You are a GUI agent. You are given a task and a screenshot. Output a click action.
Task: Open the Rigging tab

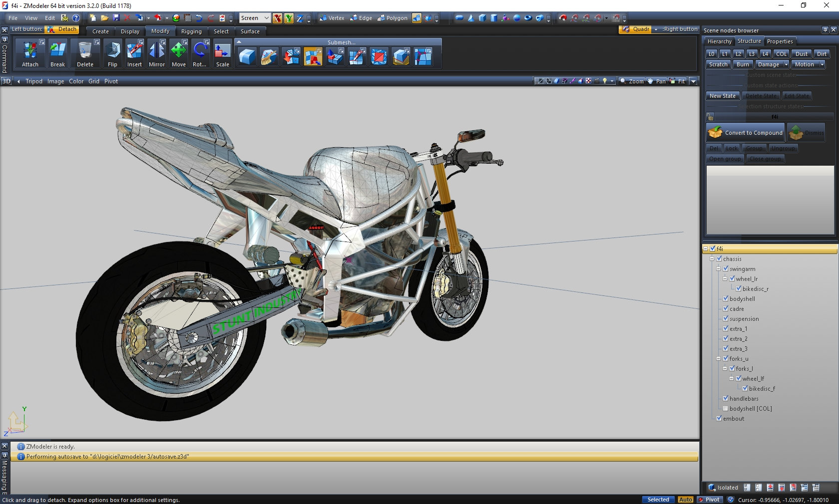(x=191, y=31)
